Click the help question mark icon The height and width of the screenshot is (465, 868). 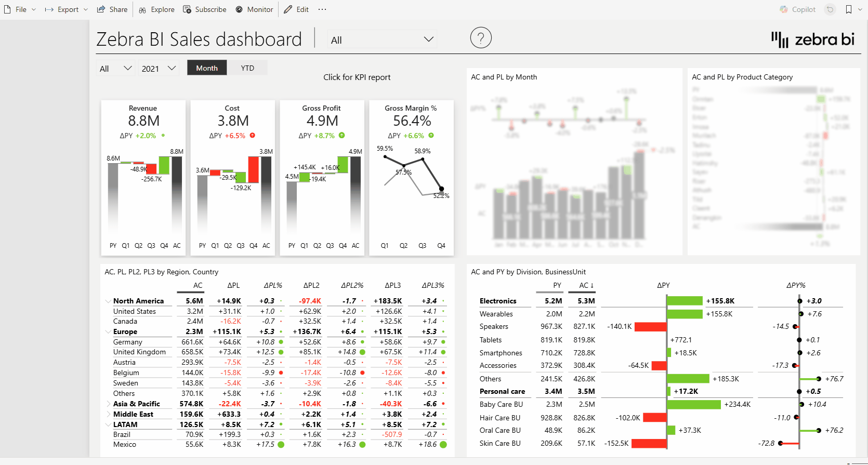click(x=480, y=38)
